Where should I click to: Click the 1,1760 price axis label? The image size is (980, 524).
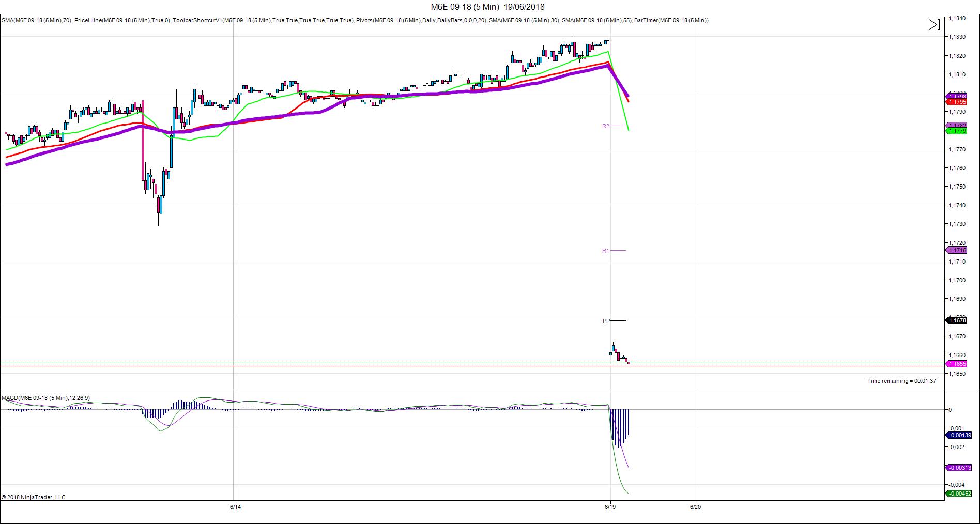coord(957,168)
